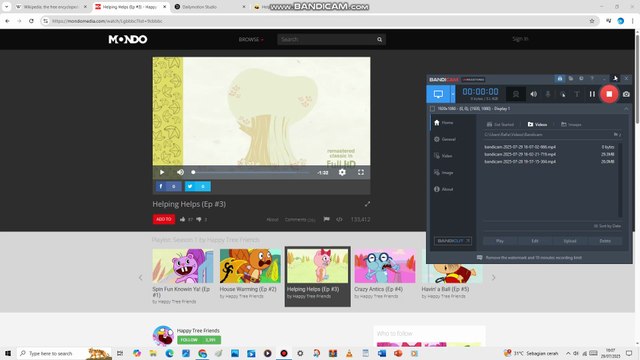The height and width of the screenshot is (360, 640).
Task: Toggle the webcam overlay in Bandicam
Action: (x=516, y=94)
